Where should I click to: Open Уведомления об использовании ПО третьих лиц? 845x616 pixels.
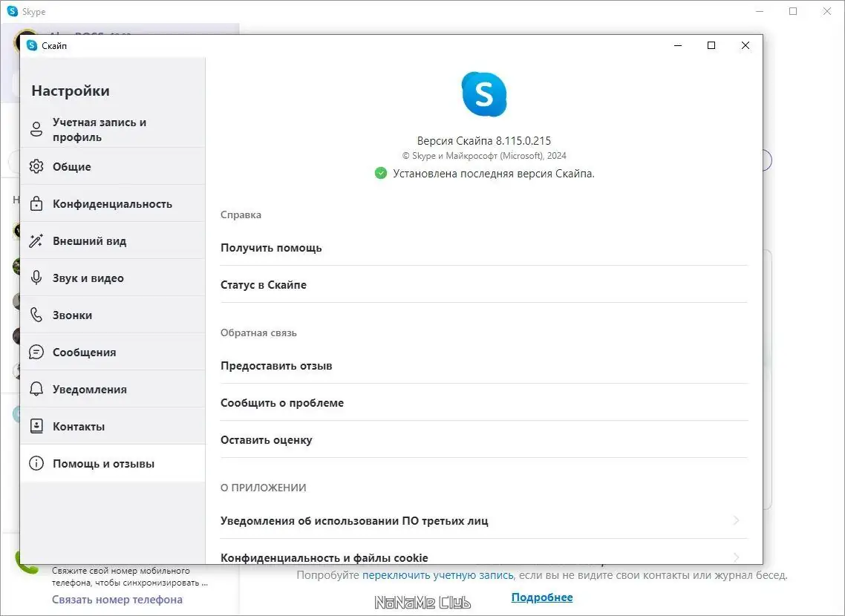[x=484, y=521]
